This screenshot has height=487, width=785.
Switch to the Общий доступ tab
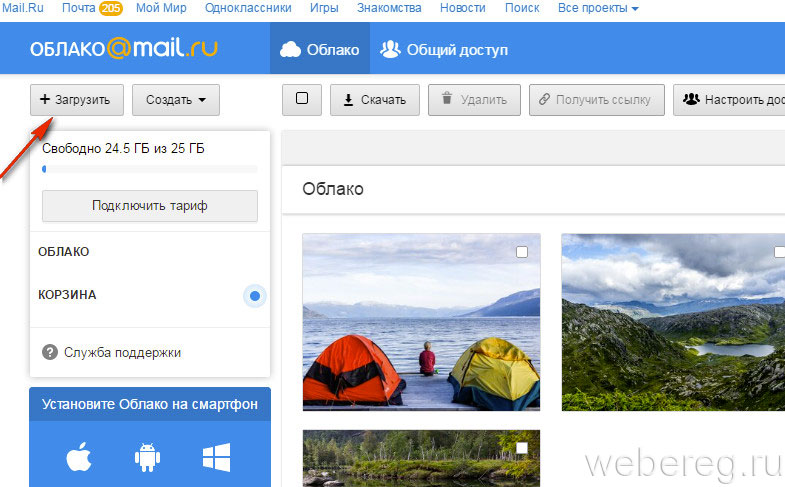(444, 49)
